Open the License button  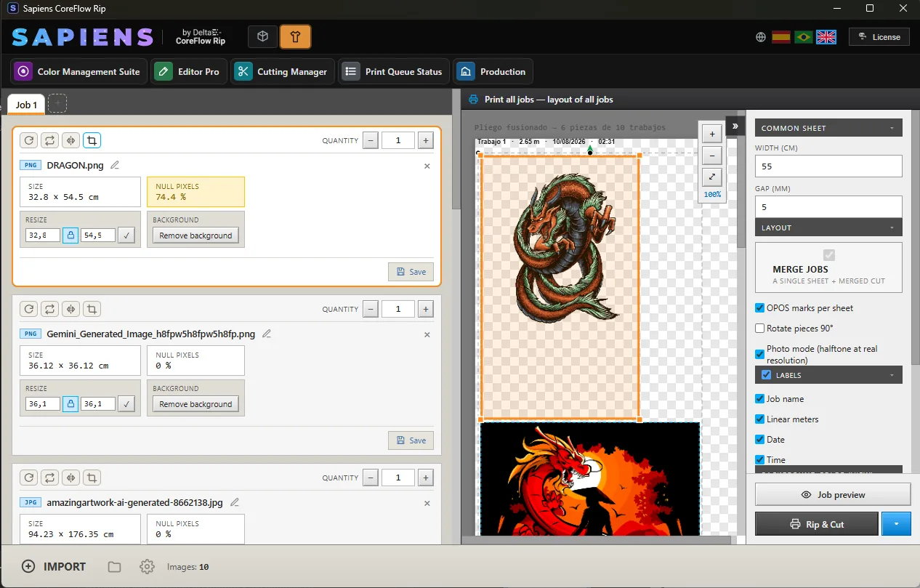(x=879, y=37)
